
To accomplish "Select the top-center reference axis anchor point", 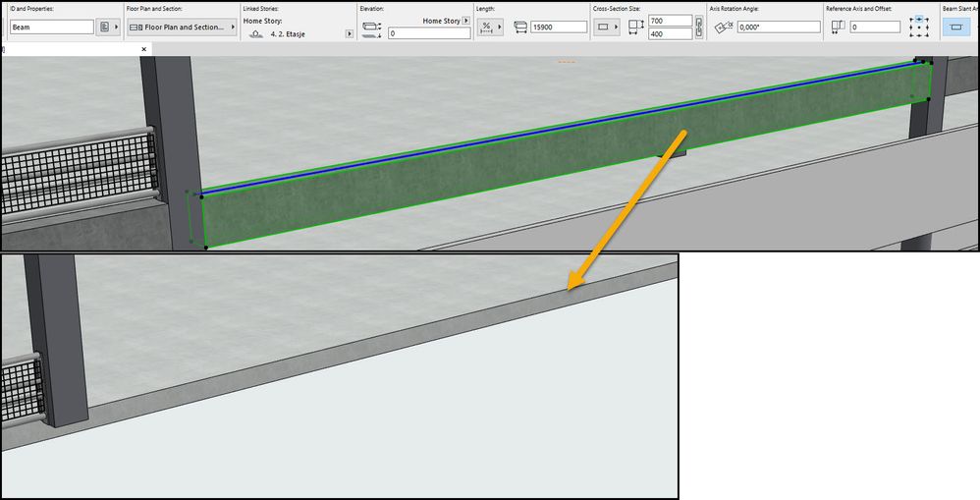I will tap(919, 20).
